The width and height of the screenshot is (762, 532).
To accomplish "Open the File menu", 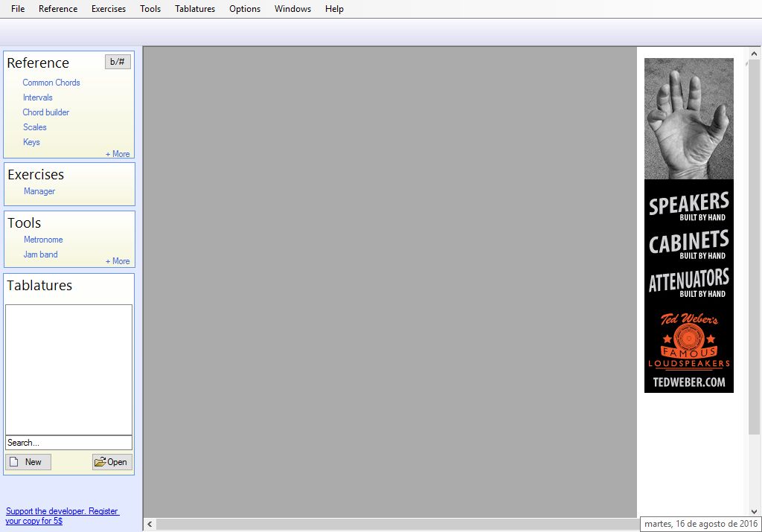I will (18, 9).
